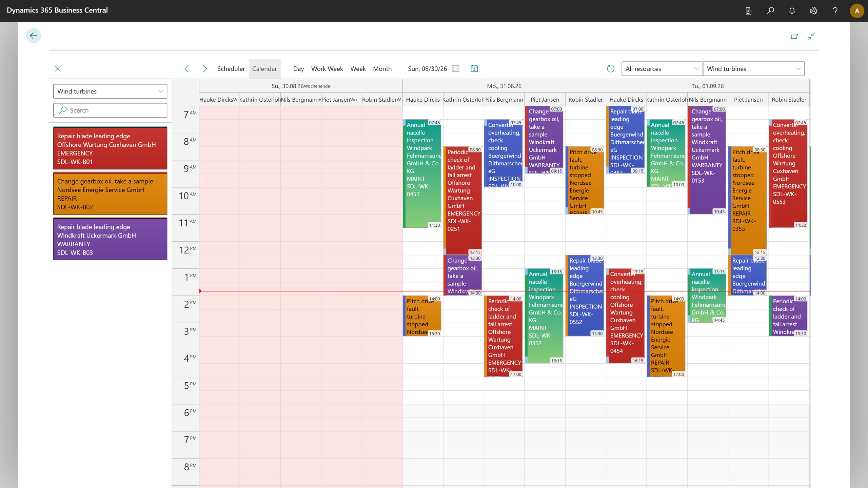Click the Sun, 08/30/26 date text
The image size is (868, 488).
(427, 68)
